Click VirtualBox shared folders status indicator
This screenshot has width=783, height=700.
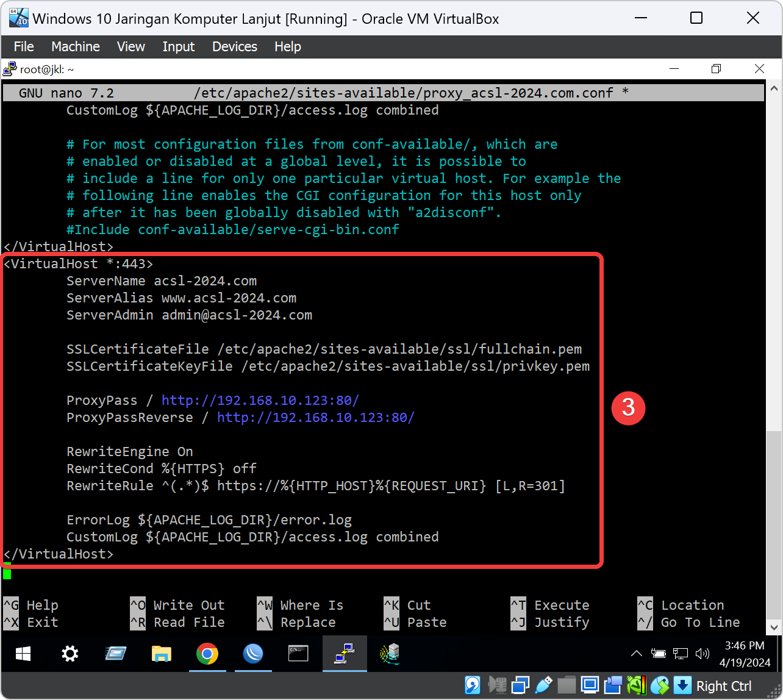click(x=567, y=685)
